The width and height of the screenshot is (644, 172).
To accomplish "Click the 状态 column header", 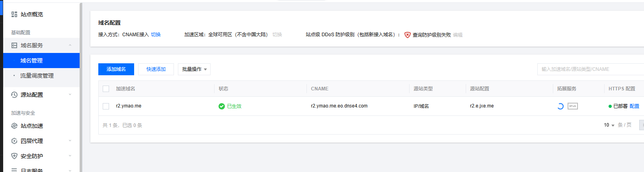I will click(223, 89).
